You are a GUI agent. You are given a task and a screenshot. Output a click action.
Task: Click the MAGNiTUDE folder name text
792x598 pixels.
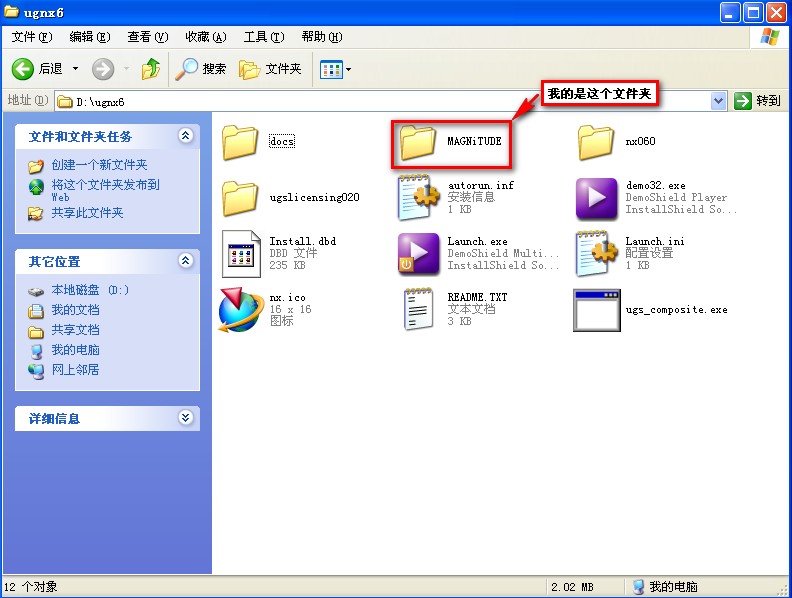point(474,141)
